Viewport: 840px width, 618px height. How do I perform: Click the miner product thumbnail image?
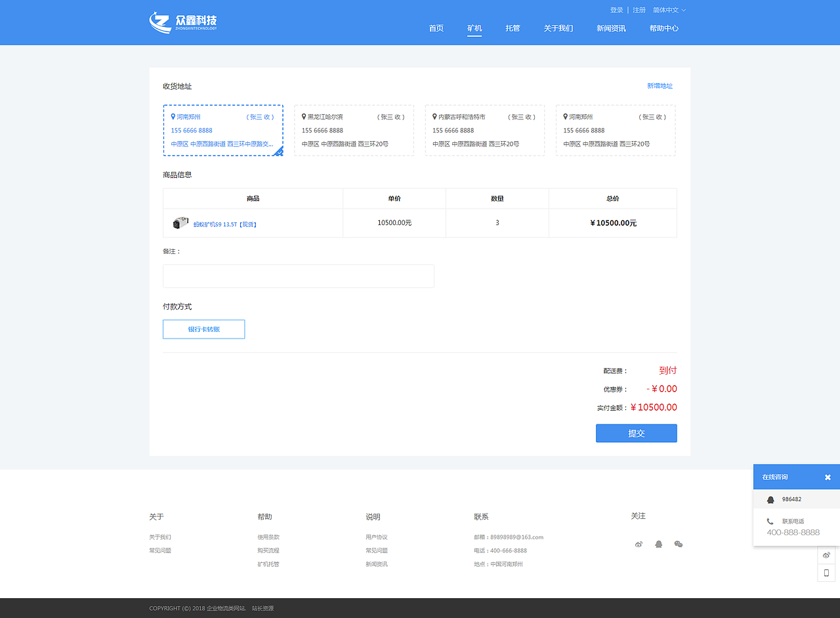point(180,223)
